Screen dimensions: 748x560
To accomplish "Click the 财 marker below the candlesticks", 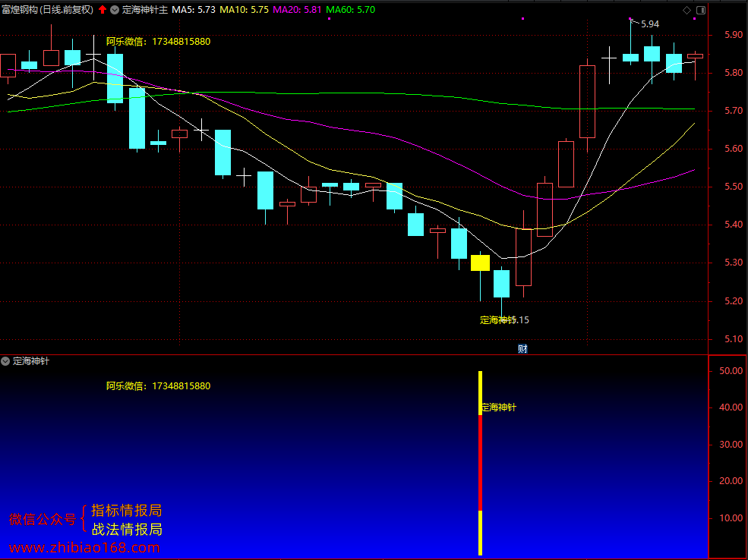I will [522, 349].
